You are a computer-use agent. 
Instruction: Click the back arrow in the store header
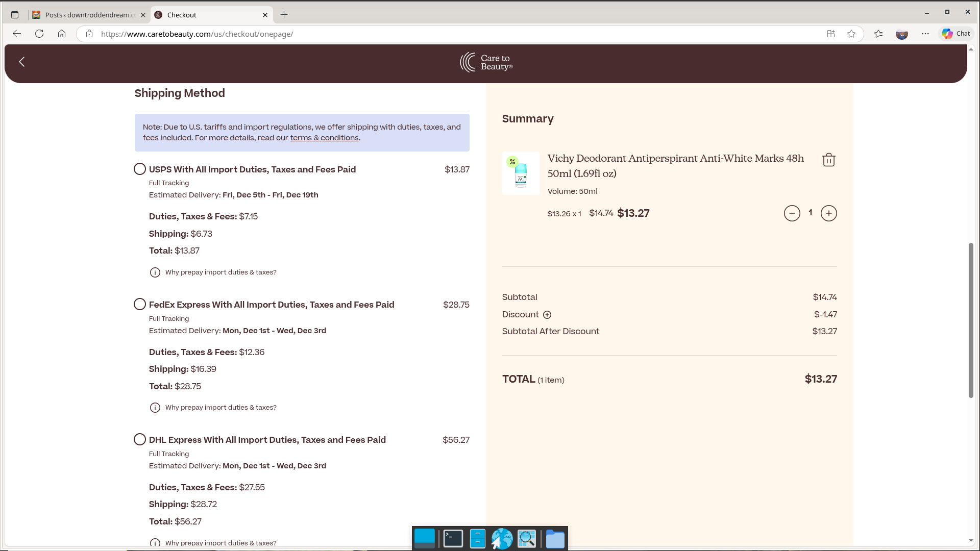(22, 62)
